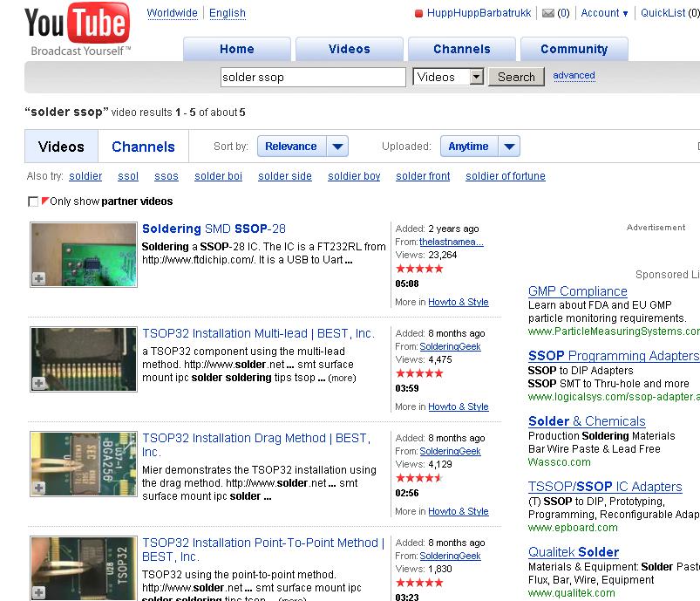Open uploader thelastnamea... channel link
700x601 pixels.
click(452, 242)
